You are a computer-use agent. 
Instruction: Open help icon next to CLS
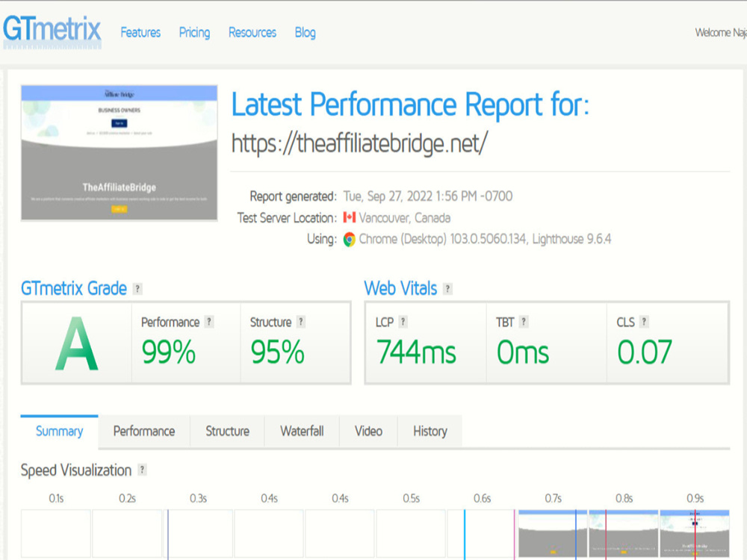tap(644, 322)
